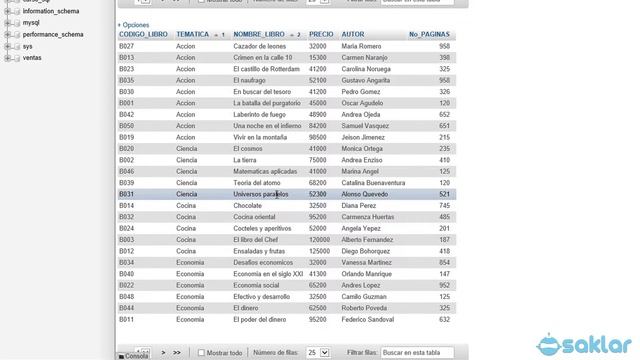Screen dimensions: 640x360
Task: Click 'La batalla del purgatorio' cell
Action: click(x=267, y=103)
